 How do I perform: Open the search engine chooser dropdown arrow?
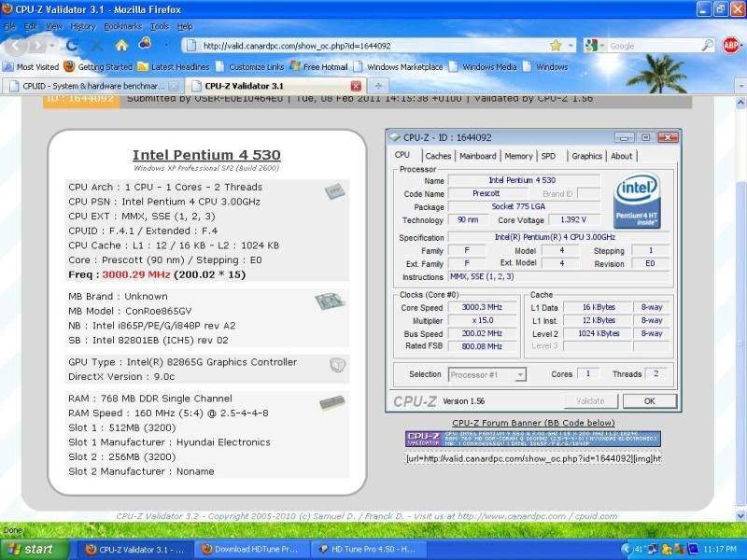click(601, 46)
